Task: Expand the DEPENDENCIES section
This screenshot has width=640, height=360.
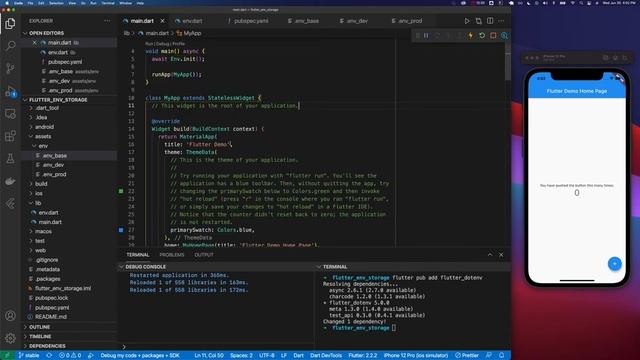Action: 47,346
